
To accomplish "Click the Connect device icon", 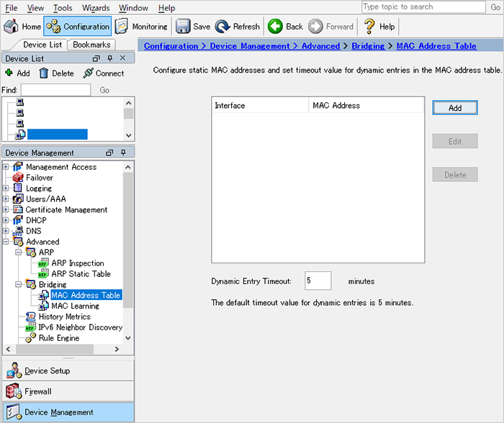I will tap(89, 73).
